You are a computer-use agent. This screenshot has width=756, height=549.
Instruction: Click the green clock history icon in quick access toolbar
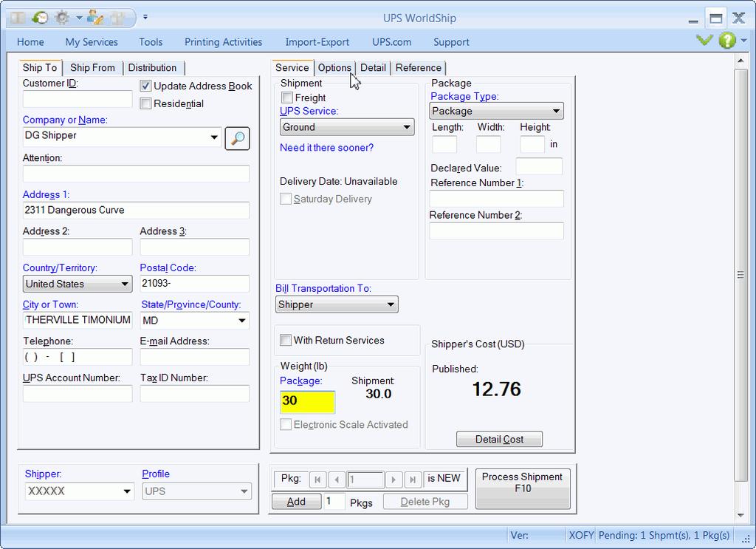(x=40, y=18)
